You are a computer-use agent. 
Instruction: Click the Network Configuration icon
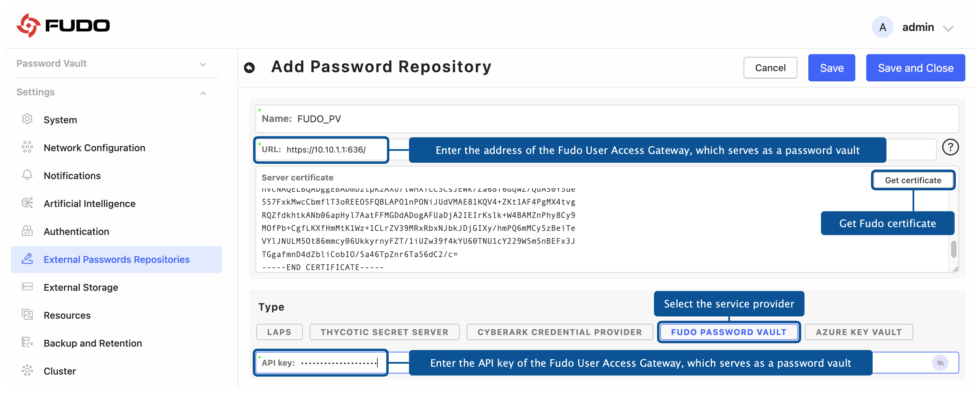[x=27, y=147]
